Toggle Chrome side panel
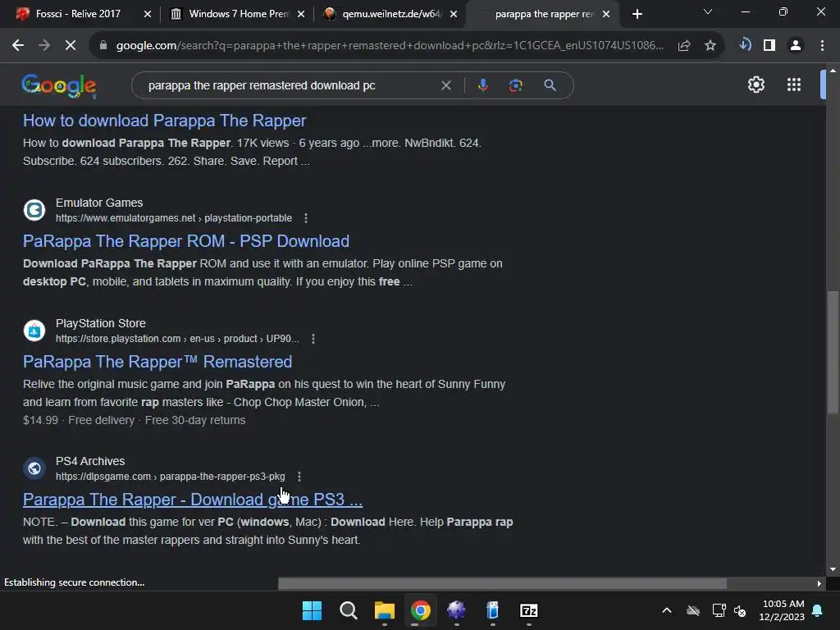This screenshot has height=630, width=840. click(x=769, y=46)
